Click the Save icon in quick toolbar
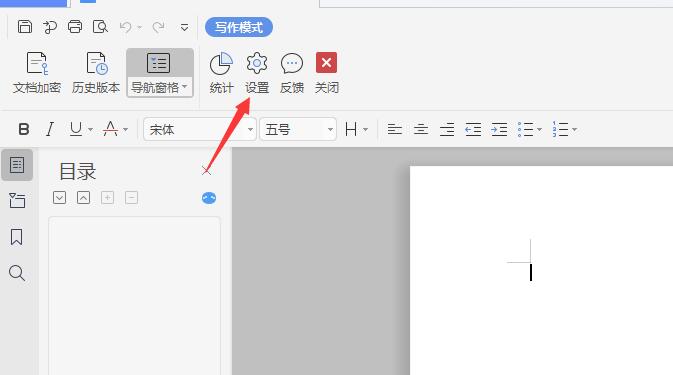The image size is (673, 375). coord(25,27)
